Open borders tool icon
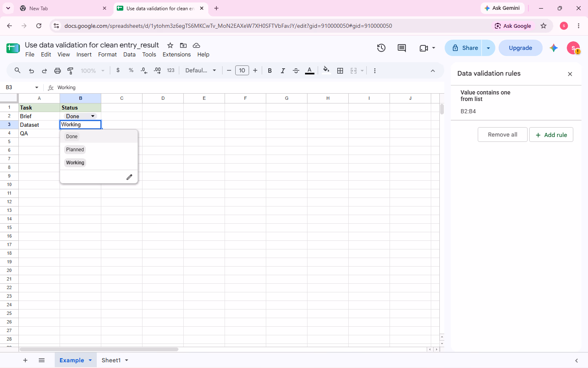 coord(340,71)
